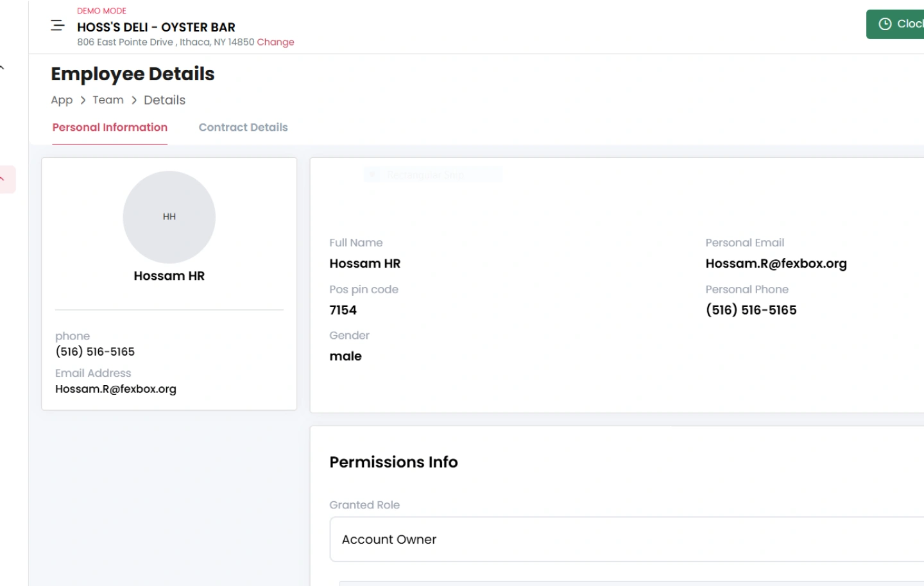Navigate to App in the breadcrumb

coord(62,100)
